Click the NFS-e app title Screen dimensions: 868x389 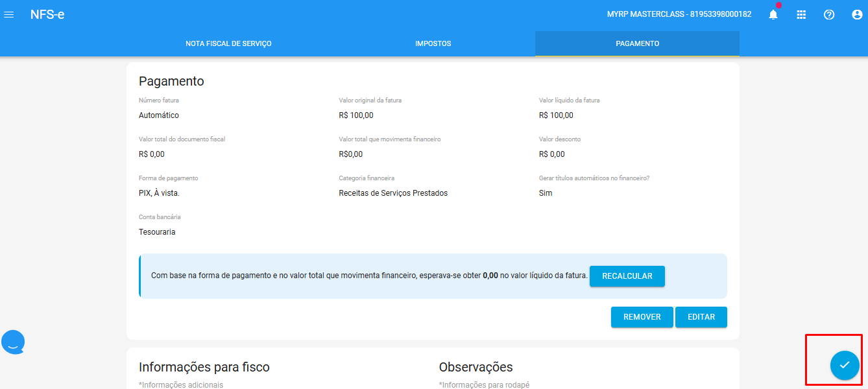click(x=47, y=14)
